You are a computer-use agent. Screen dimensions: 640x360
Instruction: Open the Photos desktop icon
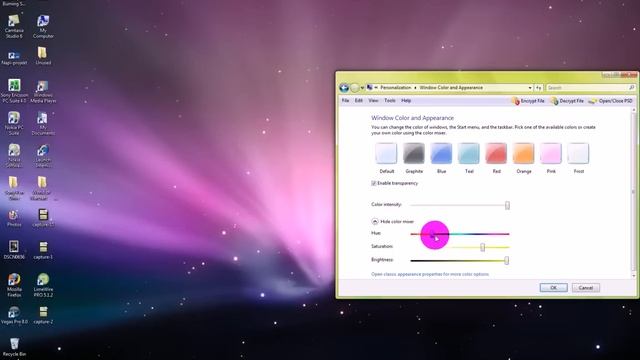[x=14, y=218]
